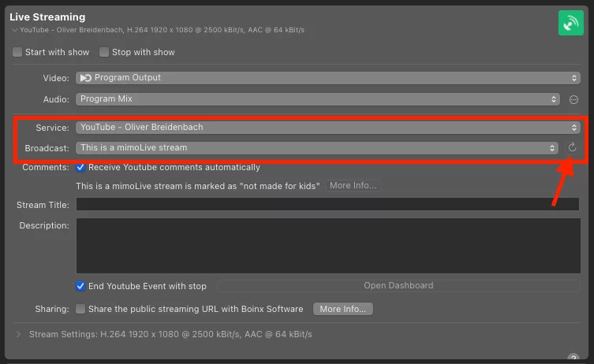Open the Service dropdown YouTube - Oliver Breidenbach

(327, 128)
